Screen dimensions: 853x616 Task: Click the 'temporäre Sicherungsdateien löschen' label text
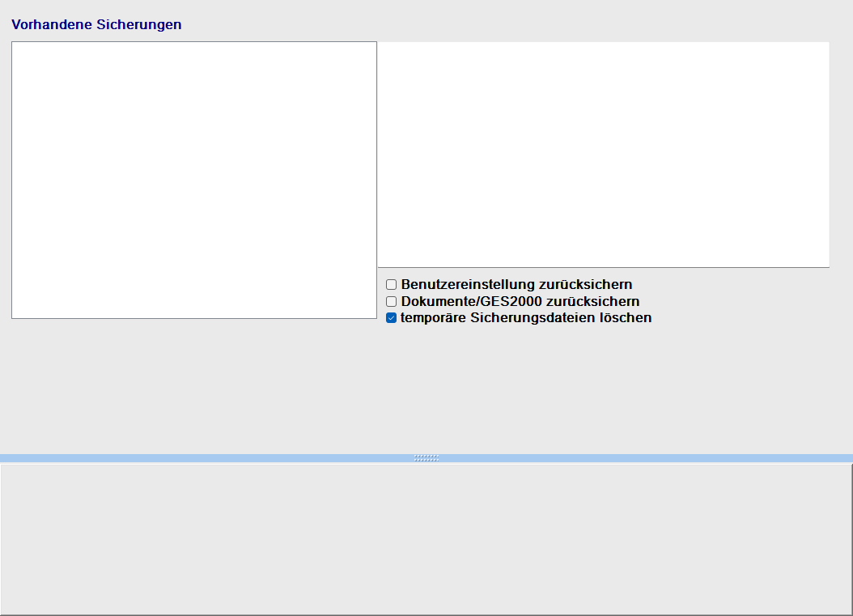[526, 318]
